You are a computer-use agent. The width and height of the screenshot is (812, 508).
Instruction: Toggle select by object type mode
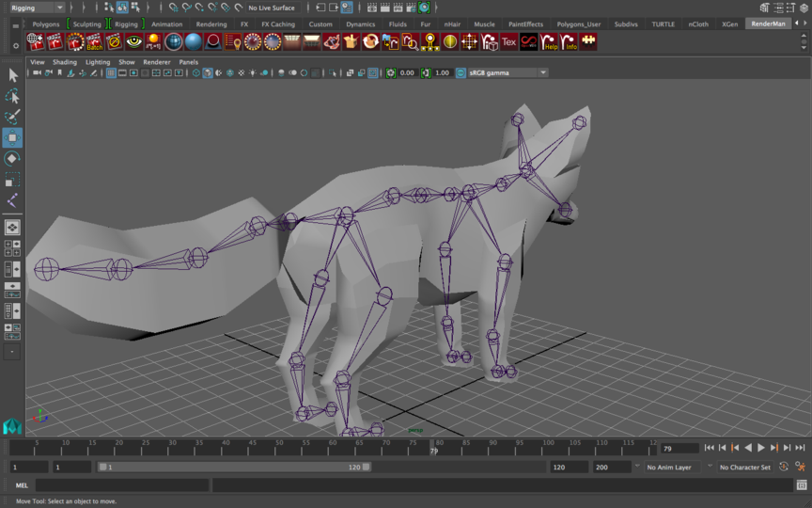(122, 8)
